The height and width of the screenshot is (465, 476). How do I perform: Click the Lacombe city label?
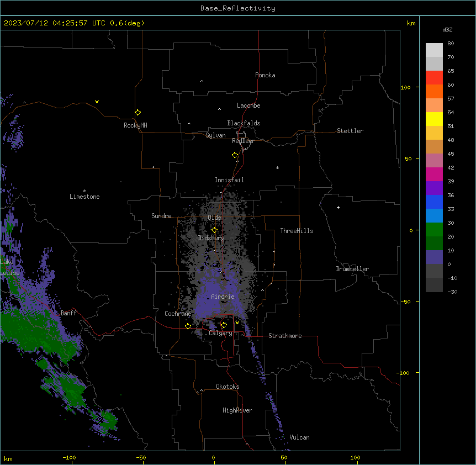click(248, 105)
